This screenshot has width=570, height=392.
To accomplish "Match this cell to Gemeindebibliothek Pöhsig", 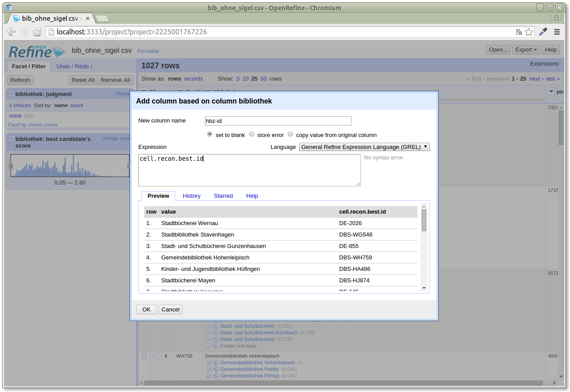I will tap(209, 376).
